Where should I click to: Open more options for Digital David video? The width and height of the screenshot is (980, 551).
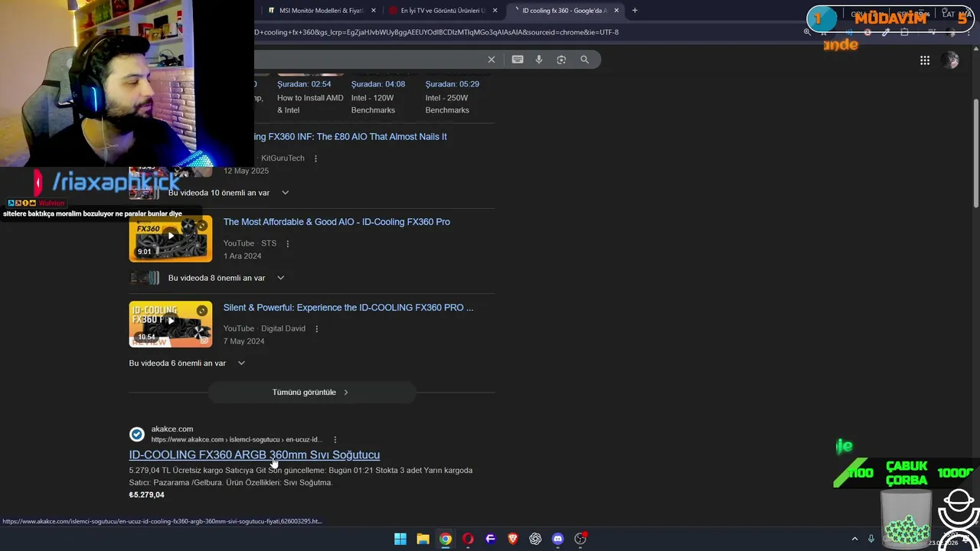click(316, 329)
